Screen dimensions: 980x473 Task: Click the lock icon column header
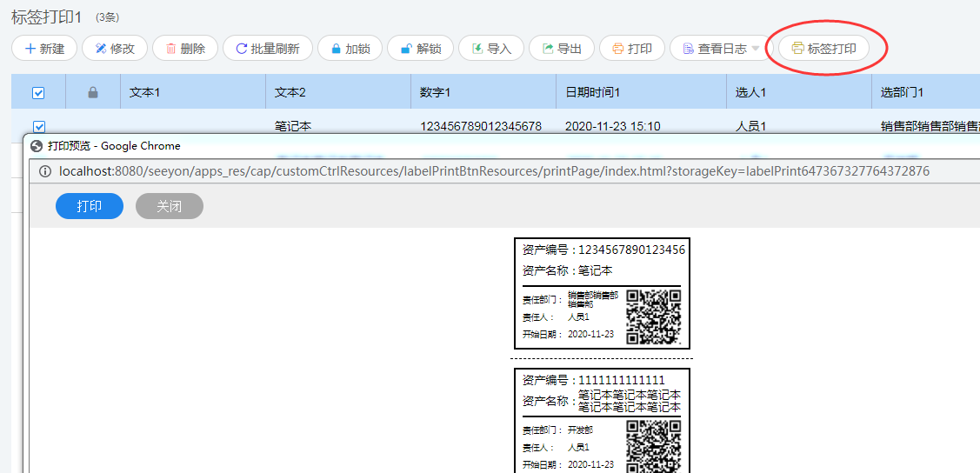pos(93,92)
